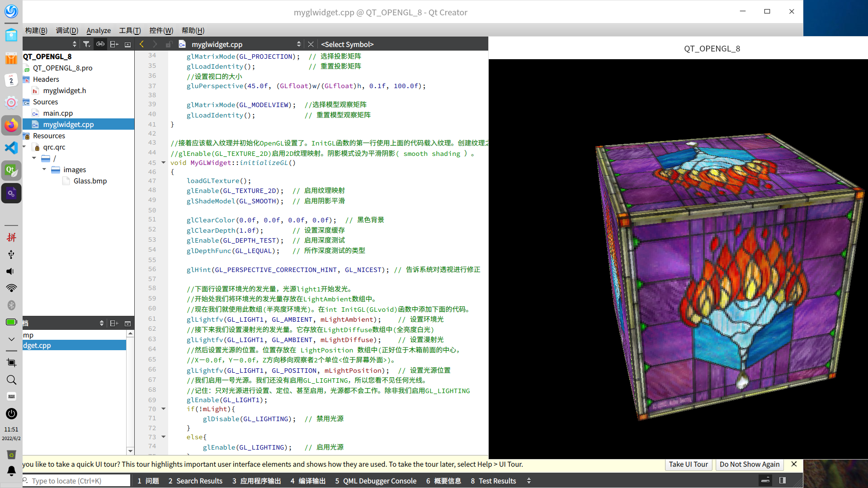Select Glass.bmp in the project tree
This screenshot has width=868, height=488.
point(90,181)
